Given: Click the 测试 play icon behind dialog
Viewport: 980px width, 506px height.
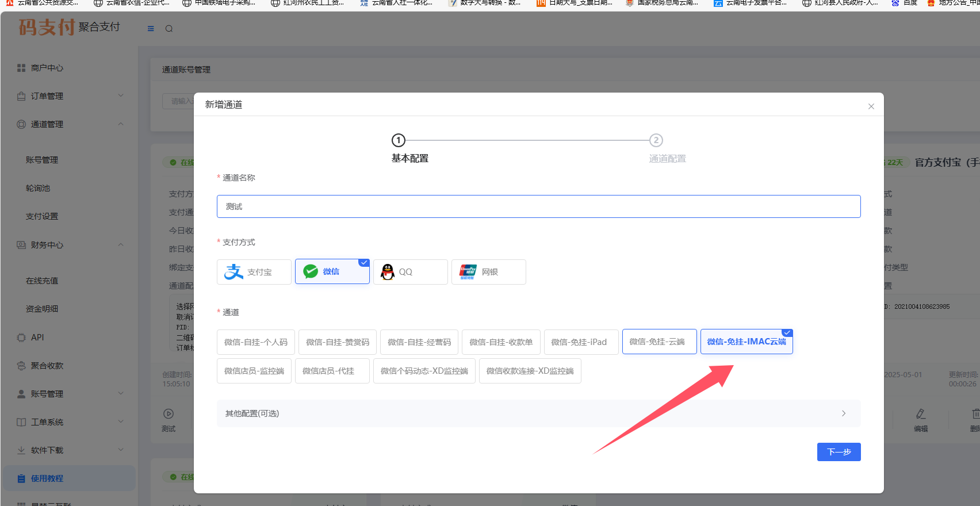Looking at the screenshot, I should coord(169,413).
